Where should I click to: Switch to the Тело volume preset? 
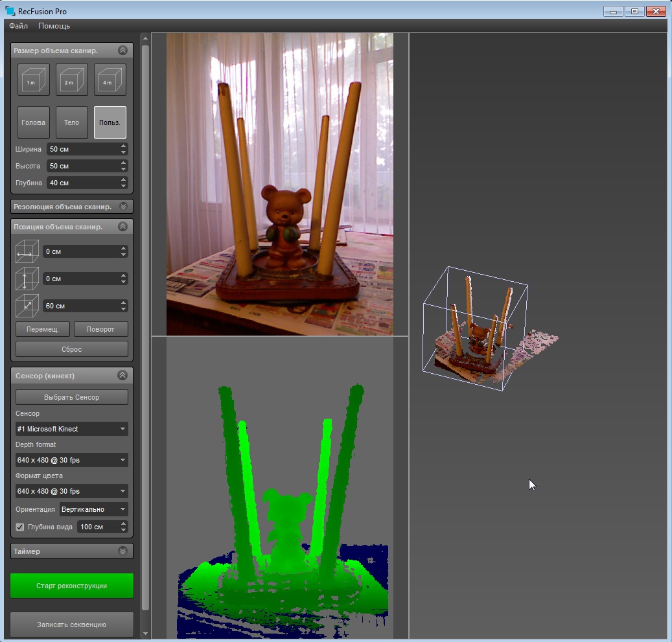click(x=71, y=122)
